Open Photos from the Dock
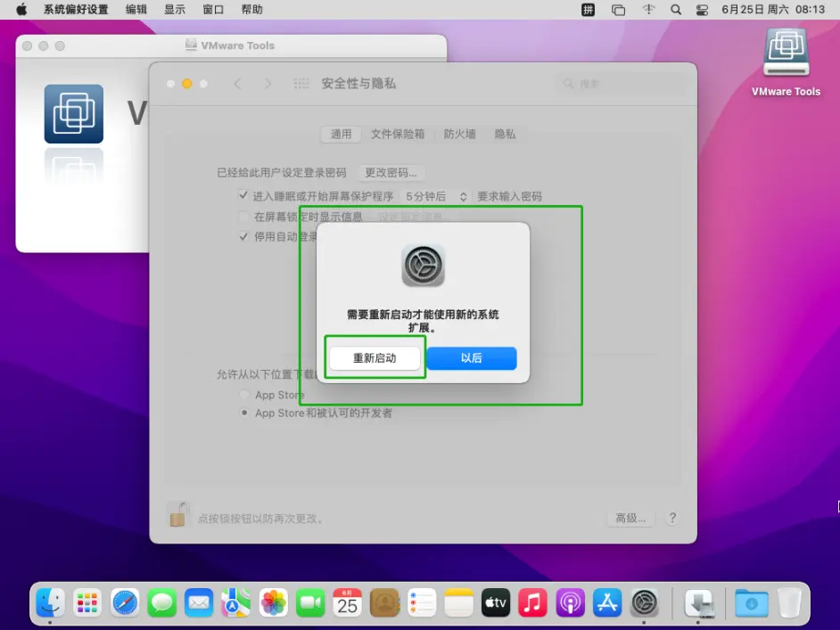Screen dimensions: 840x630 [x=273, y=603]
